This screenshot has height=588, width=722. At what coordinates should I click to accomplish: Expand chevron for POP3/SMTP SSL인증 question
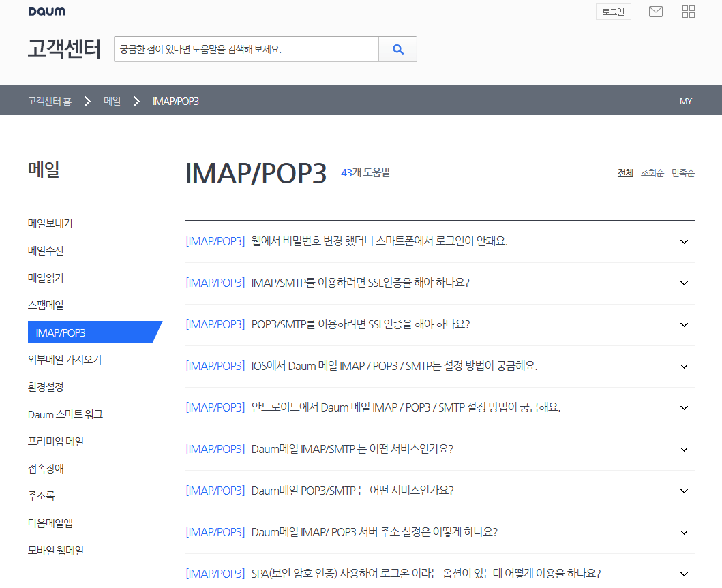click(685, 325)
